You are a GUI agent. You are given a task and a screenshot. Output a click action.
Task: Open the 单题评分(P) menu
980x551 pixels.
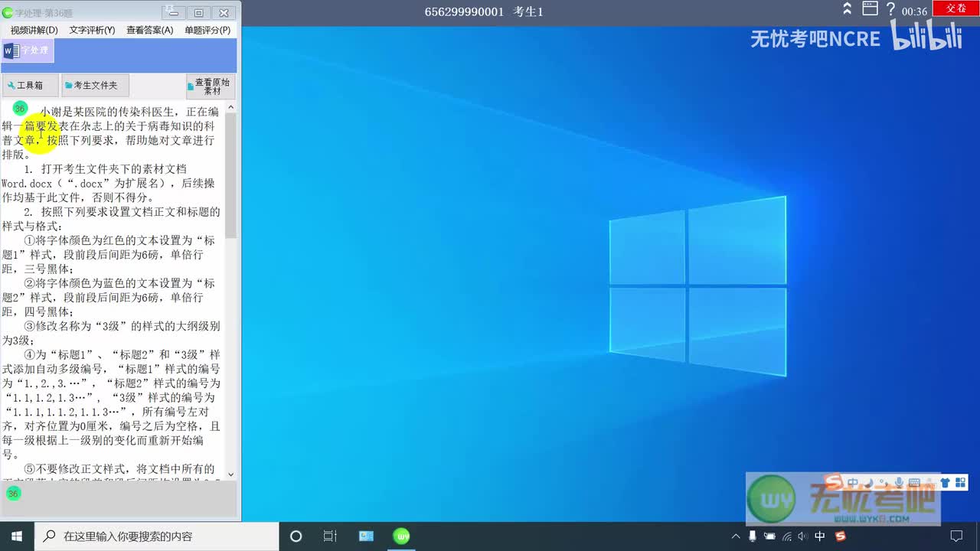click(x=207, y=30)
